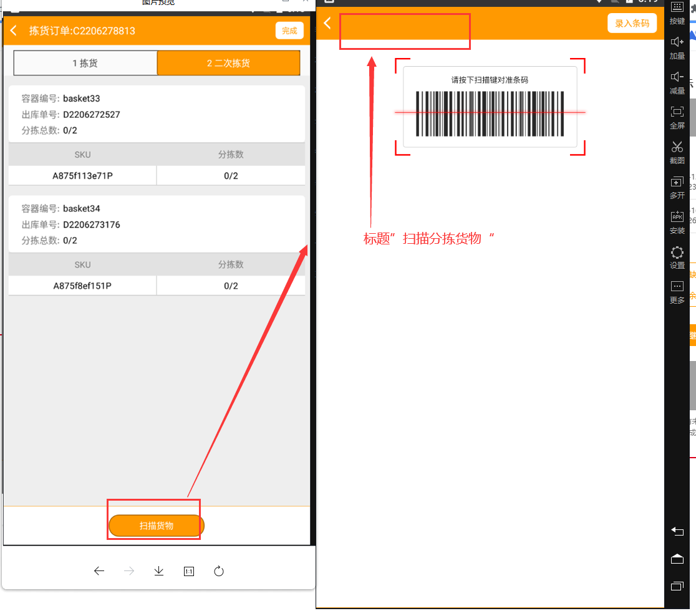This screenshot has width=696, height=616.
Task: Go back from the 拣货订单 page
Action: pos(14,31)
